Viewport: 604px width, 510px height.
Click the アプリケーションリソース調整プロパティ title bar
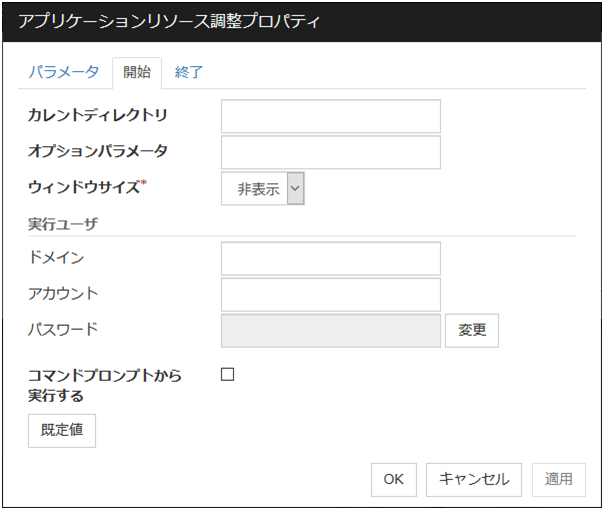pyautogui.click(x=300, y=21)
